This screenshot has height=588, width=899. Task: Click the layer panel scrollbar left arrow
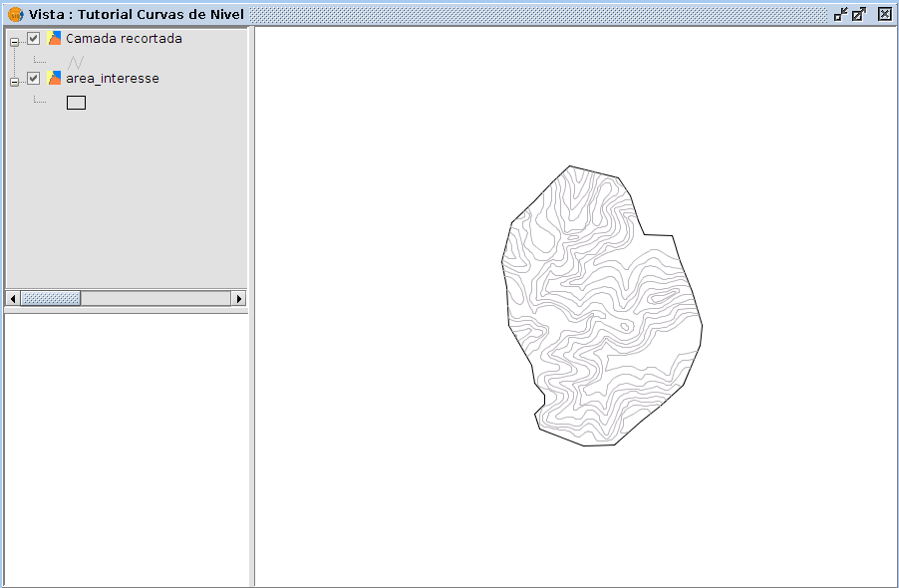coord(13,298)
